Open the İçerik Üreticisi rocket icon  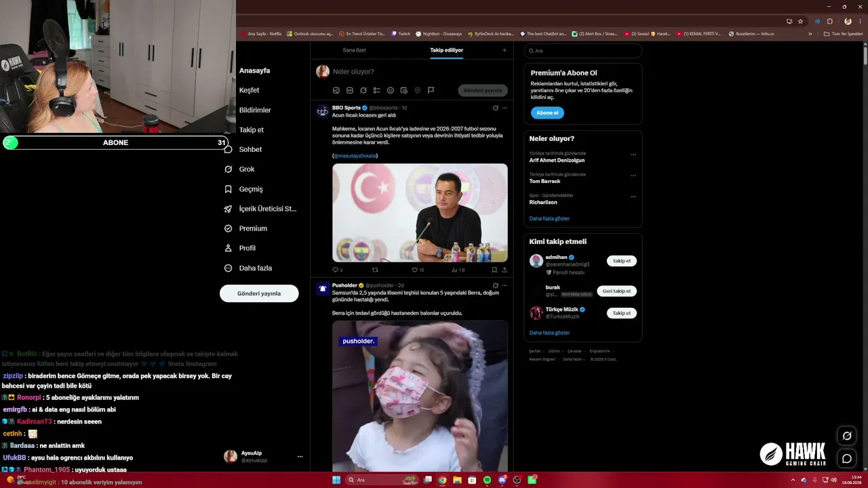click(229, 209)
